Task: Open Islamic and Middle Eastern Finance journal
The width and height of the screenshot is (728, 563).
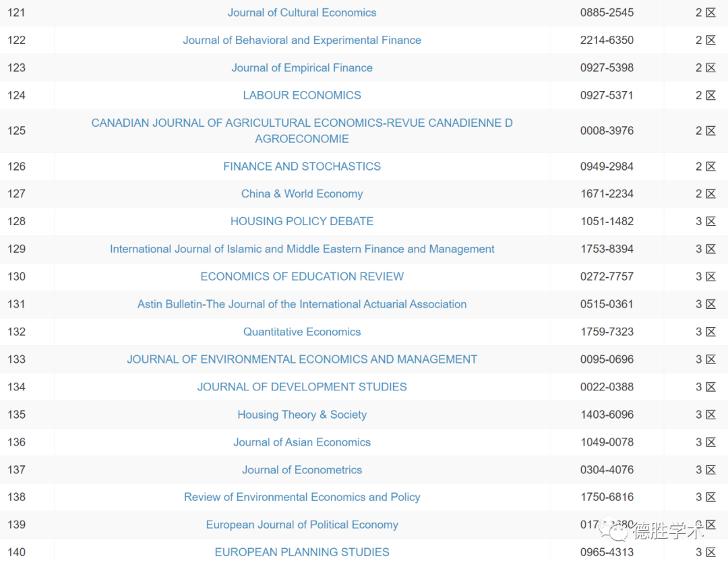Action: (302, 249)
